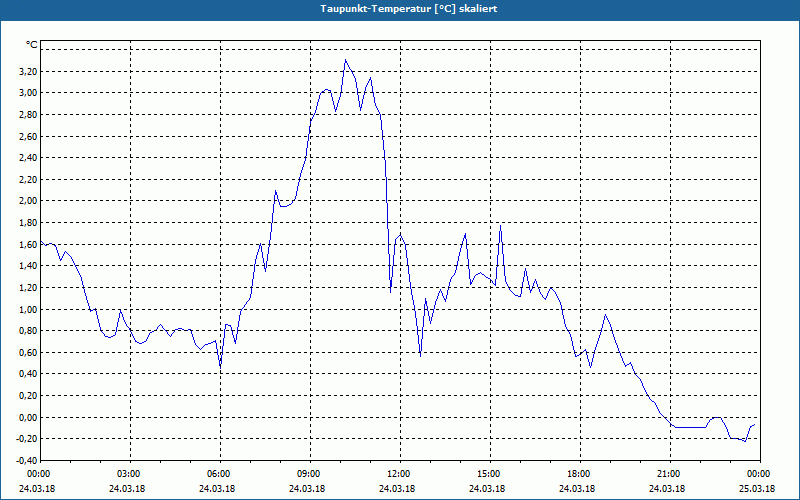This screenshot has height=500, width=800.
Task: Select the 1,60 y-axis value
Action: [x=27, y=244]
